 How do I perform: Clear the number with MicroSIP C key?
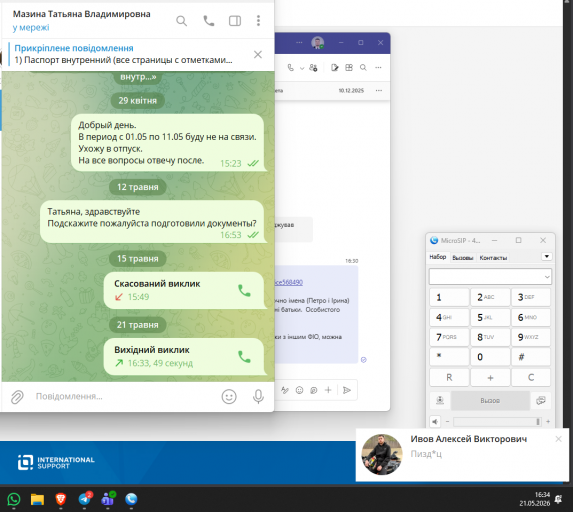point(531,378)
